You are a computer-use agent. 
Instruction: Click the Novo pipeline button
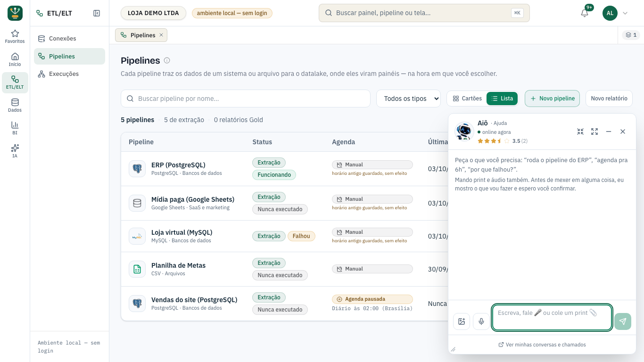[552, 99]
